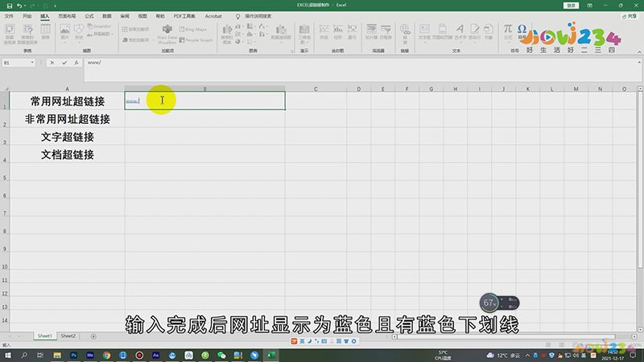Open the Insert Function (fx) dialog
Viewport: 644px width, 362px height.
click(x=76, y=63)
